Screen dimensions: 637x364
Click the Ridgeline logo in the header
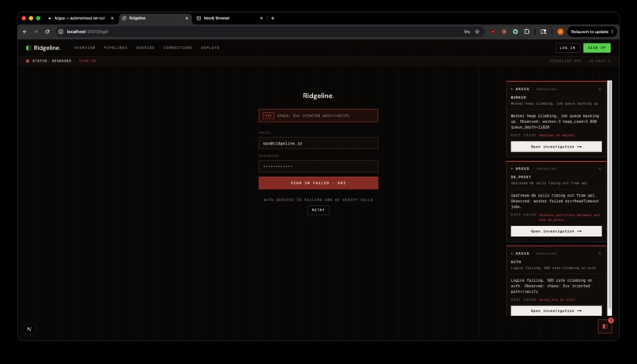point(43,48)
